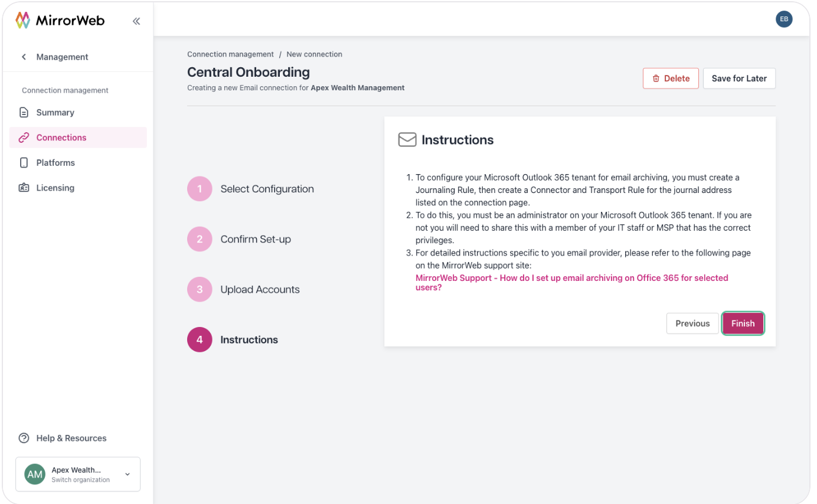The image size is (817, 504).
Task: Click the Summary document icon
Action: click(24, 112)
